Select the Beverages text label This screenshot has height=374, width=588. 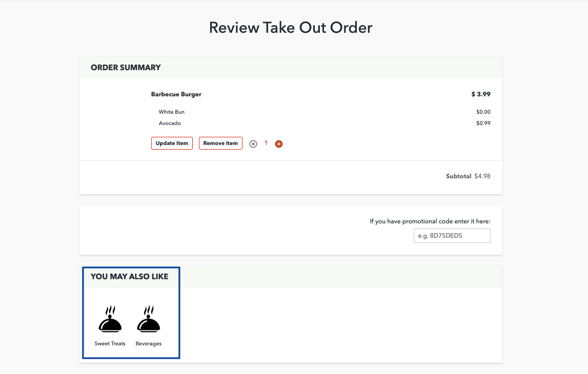(x=149, y=343)
